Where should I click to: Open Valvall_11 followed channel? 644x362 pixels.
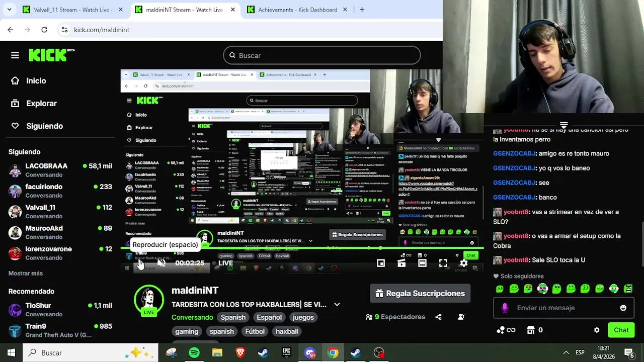60,211
